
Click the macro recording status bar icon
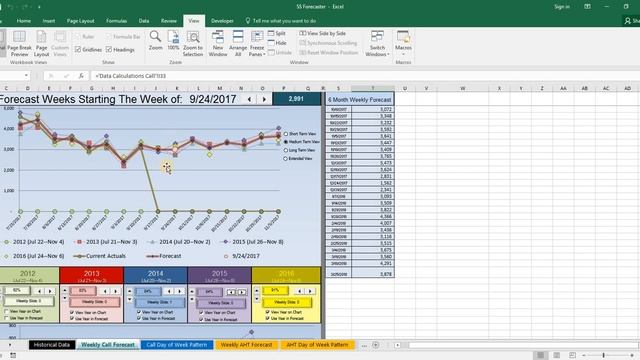pyautogui.click(x=13, y=356)
